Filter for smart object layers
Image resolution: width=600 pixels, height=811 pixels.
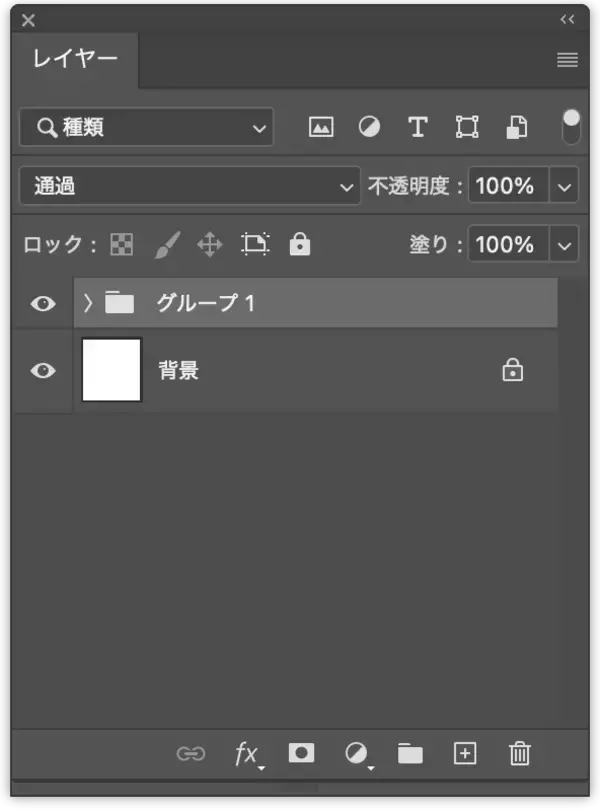pos(516,127)
